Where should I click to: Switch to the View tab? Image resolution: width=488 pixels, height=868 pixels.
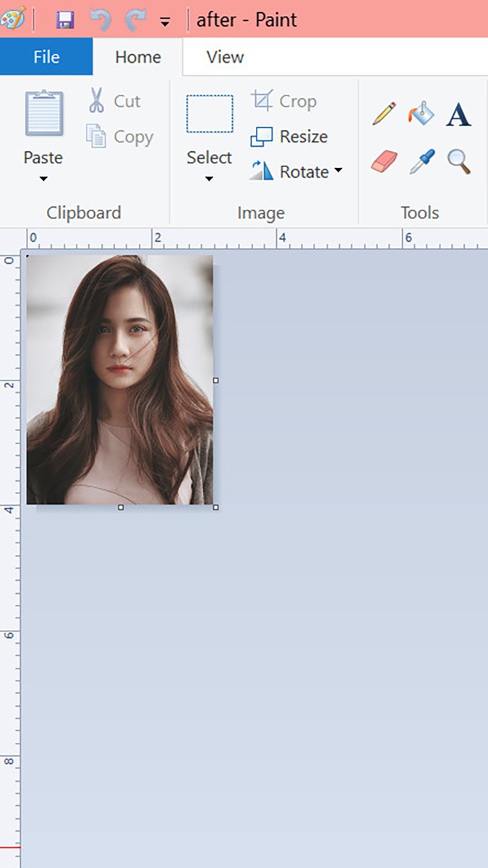point(225,57)
